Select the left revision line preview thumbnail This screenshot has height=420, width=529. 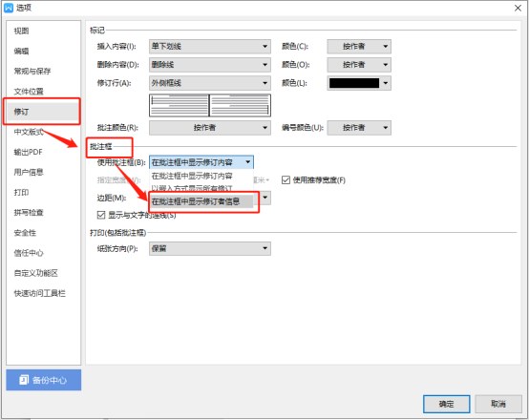click(180, 105)
